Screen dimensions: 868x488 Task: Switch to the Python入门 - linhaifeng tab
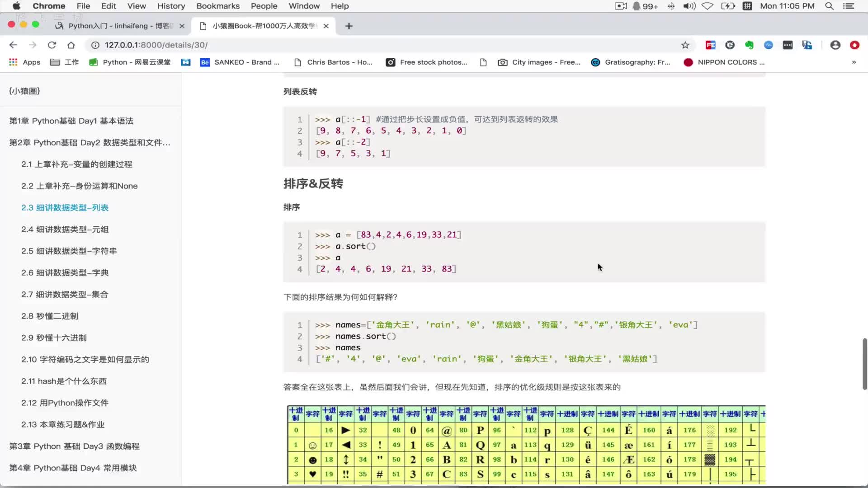(120, 26)
